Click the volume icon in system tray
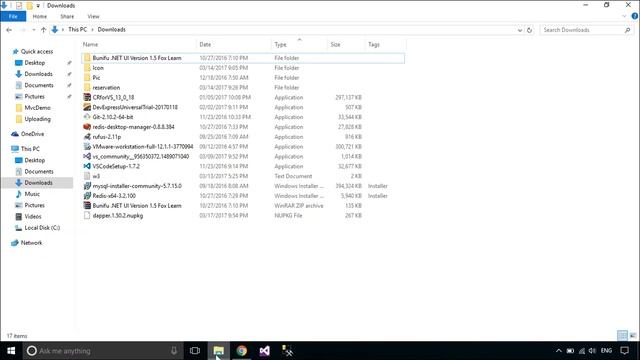 point(592,351)
